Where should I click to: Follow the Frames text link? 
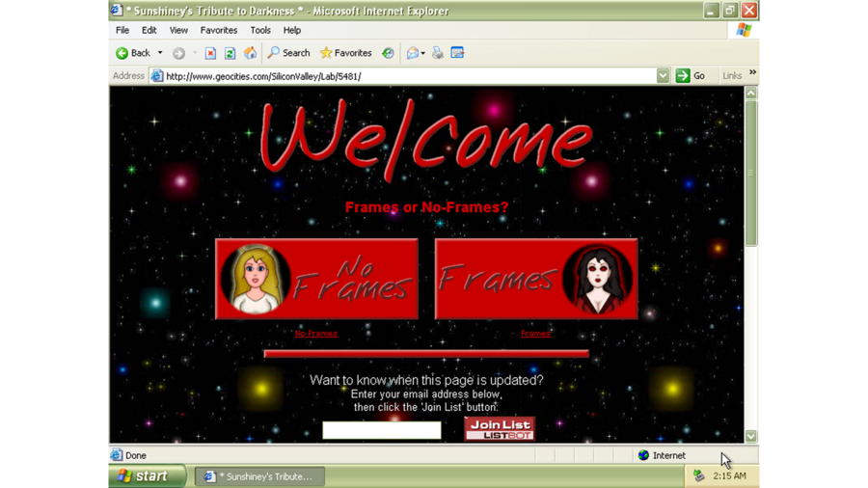click(x=536, y=333)
